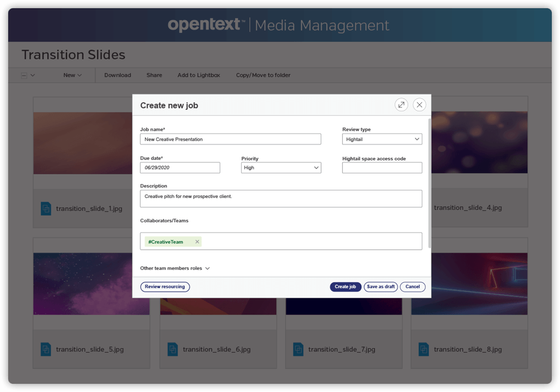Image resolution: width=560 pixels, height=392 pixels.
Task: Click the file icon beside transition_slide_7.jpg
Action: click(x=298, y=349)
